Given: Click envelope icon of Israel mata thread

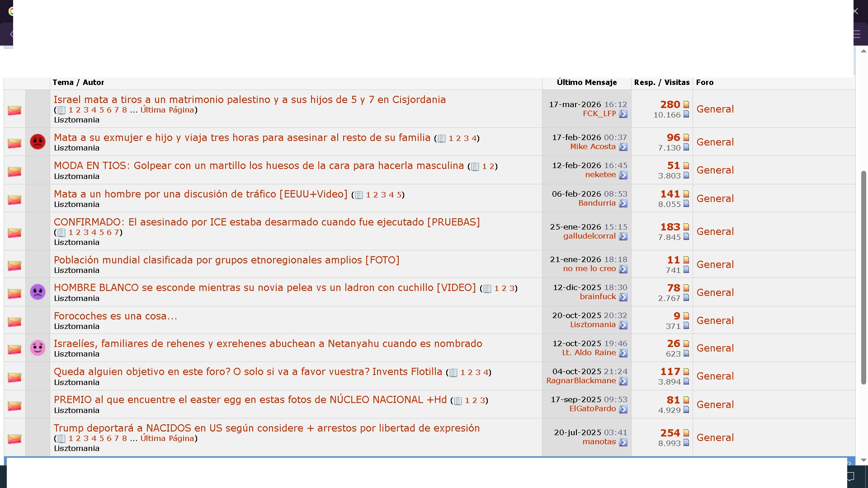Looking at the screenshot, I should click(x=14, y=110).
